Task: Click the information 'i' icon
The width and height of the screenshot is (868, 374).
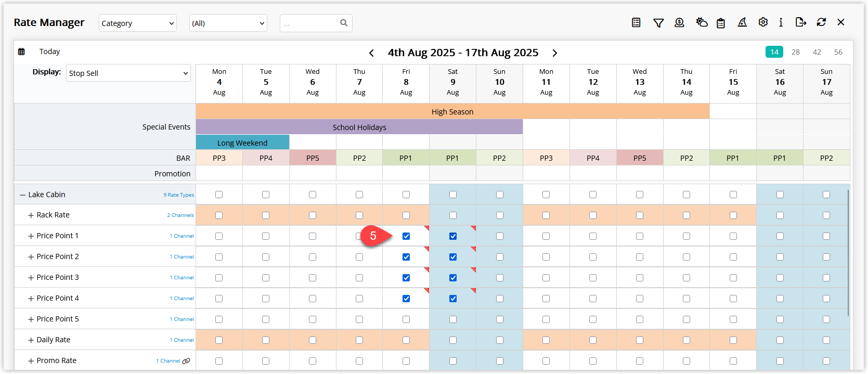Action: coord(781,22)
